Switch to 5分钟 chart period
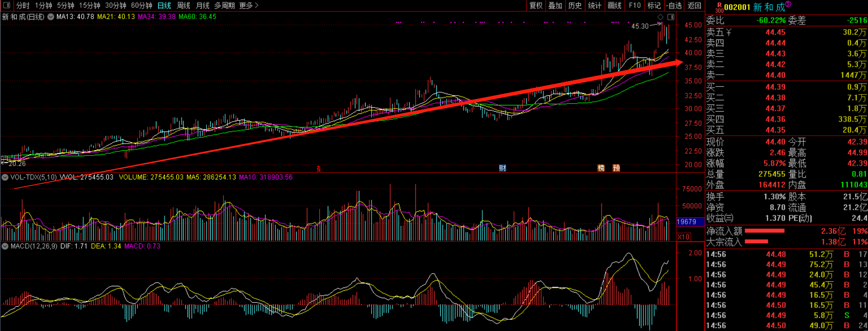Image resolution: width=868 pixels, height=331 pixels. (66, 5)
